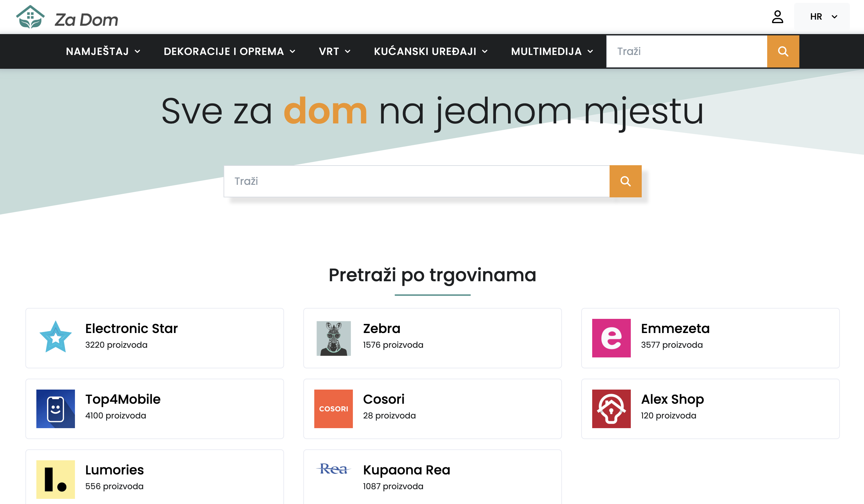Expand the Multimedija menu
Viewport: 864px width, 504px height.
coord(552,51)
